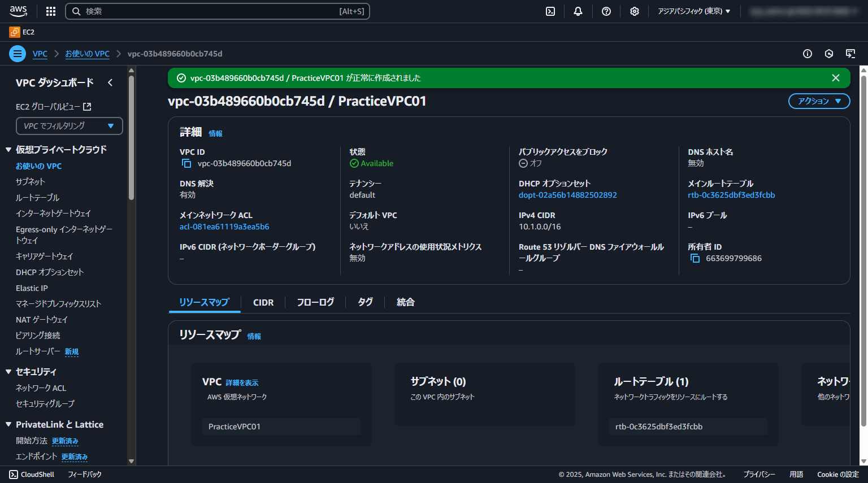868x483 pixels.
Task: Open Cookie settings in the footer
Action: (x=838, y=475)
